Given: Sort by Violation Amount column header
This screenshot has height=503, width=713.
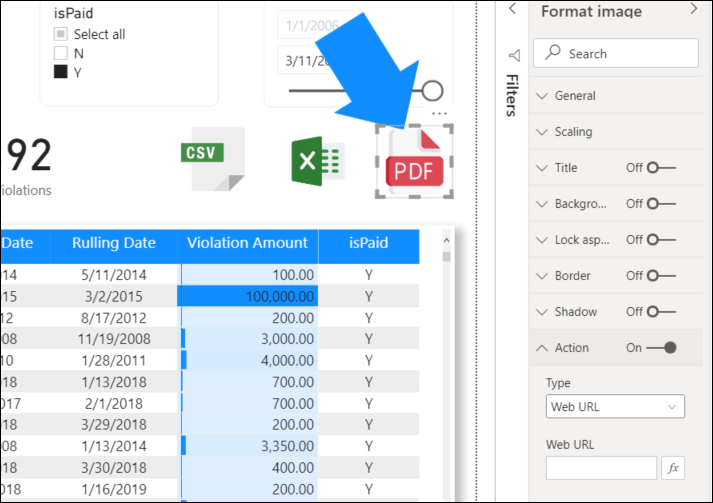Looking at the screenshot, I should point(247,243).
